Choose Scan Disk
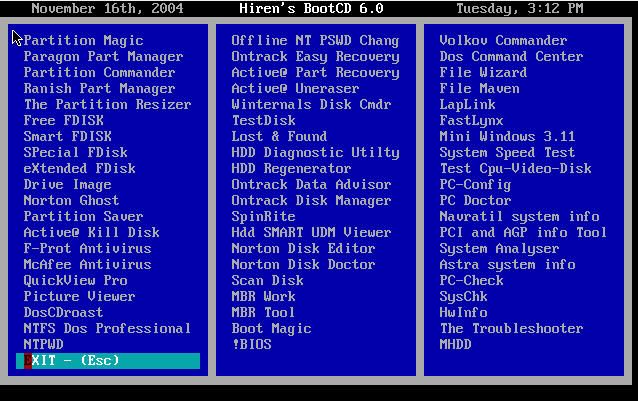This screenshot has width=638, height=401. pyautogui.click(x=267, y=280)
